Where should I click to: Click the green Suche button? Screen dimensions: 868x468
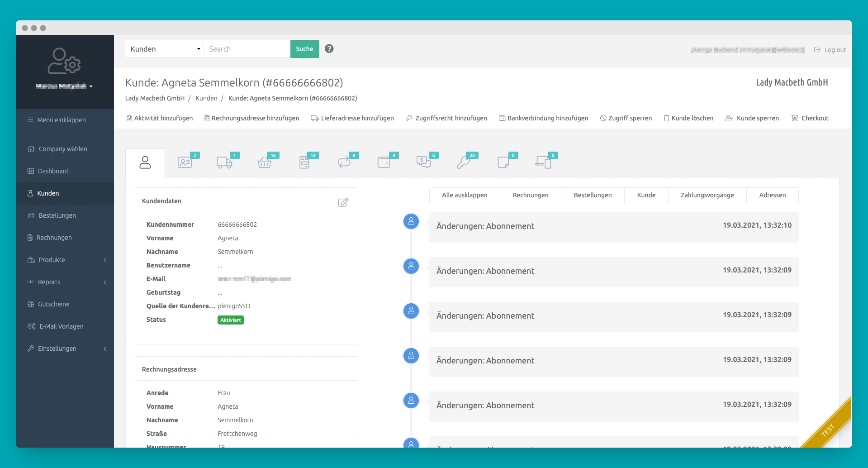coord(304,49)
